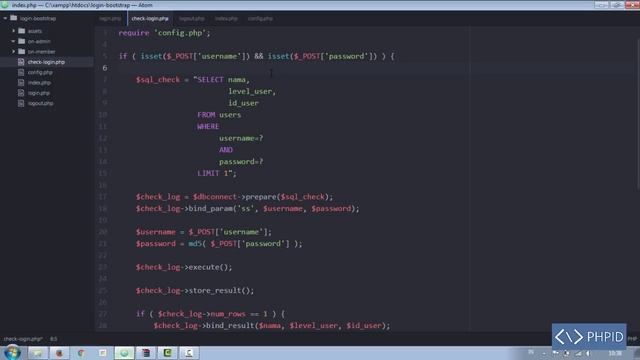Screen dimensions: 640x360
Task: Click the system clock in the tray
Action: [x=615, y=353]
